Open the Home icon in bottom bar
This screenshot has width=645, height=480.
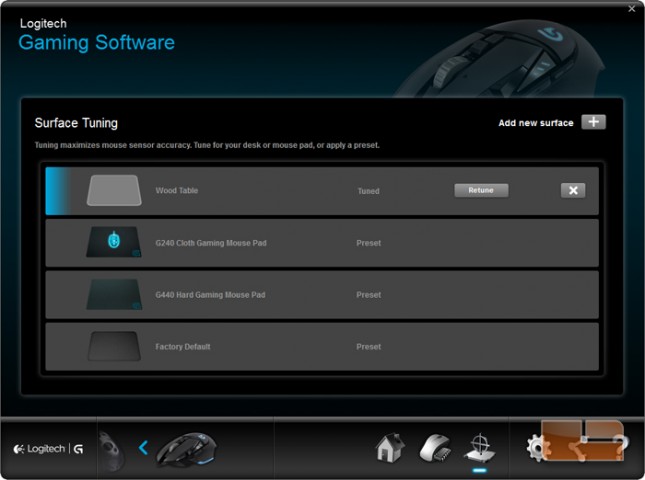click(x=390, y=448)
